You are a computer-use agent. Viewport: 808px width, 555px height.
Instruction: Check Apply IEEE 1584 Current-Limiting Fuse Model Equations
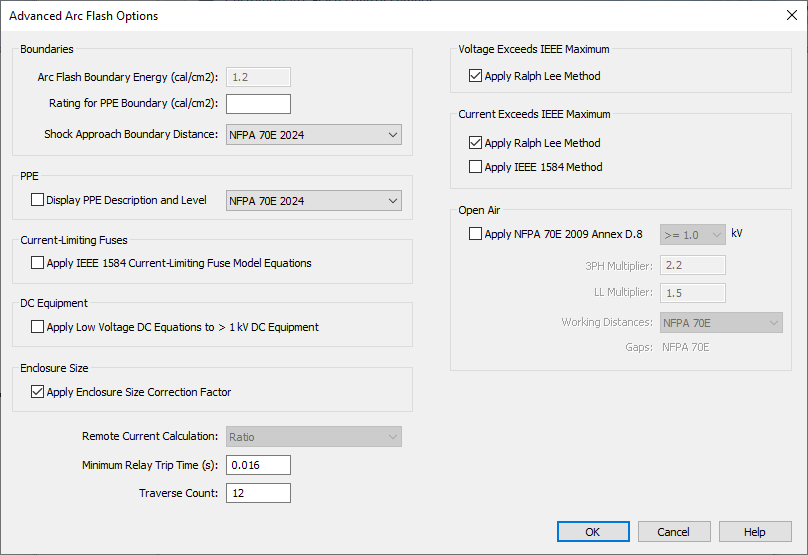tap(38, 264)
